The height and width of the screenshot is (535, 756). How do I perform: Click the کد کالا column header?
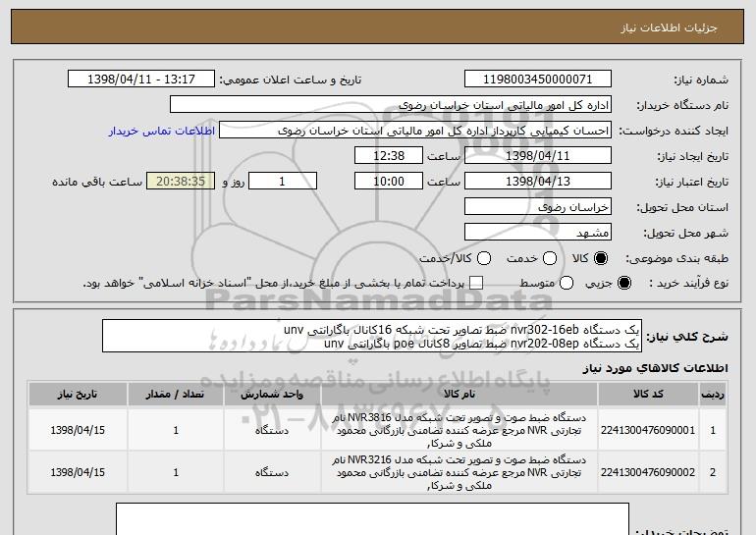click(x=648, y=395)
